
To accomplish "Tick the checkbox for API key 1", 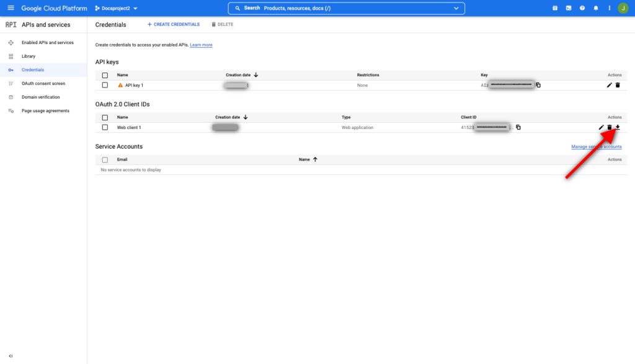I will tap(105, 85).
